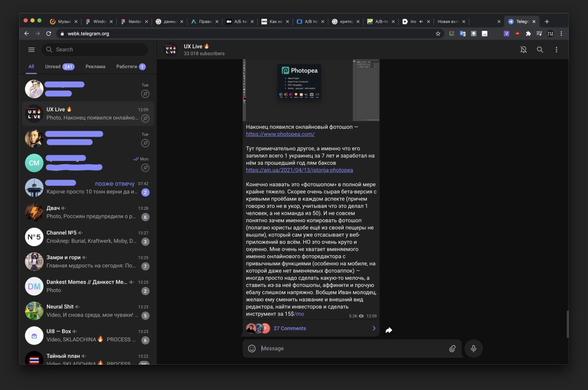This screenshot has height=390, width=588.
Task: Go forward in browser navigation
Action: pos(38,34)
